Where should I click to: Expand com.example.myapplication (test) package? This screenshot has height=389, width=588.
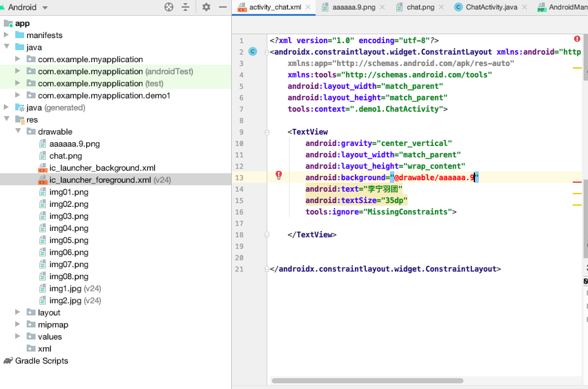pyautogui.click(x=18, y=83)
